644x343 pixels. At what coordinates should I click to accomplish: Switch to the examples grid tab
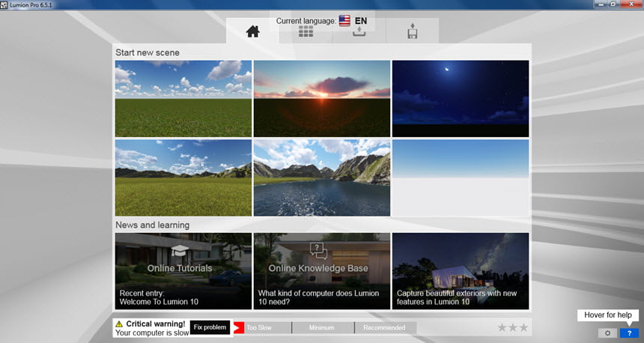point(306,31)
